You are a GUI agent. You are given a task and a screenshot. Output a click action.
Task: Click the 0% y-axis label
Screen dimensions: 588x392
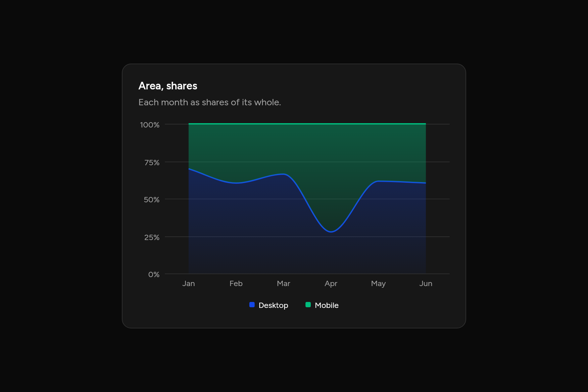(154, 274)
